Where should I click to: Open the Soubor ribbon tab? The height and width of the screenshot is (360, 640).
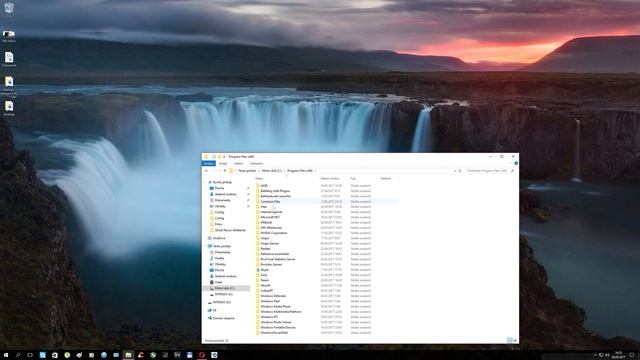(209, 164)
